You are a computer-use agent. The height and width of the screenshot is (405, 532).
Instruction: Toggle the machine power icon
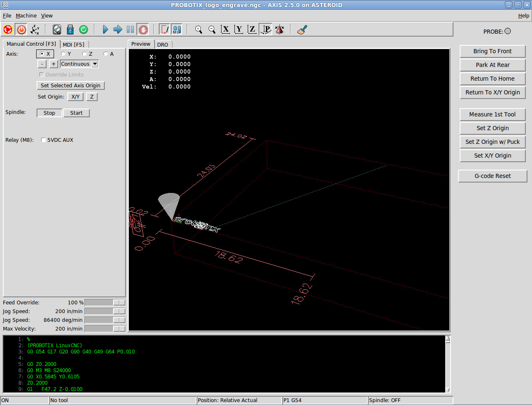coord(21,30)
